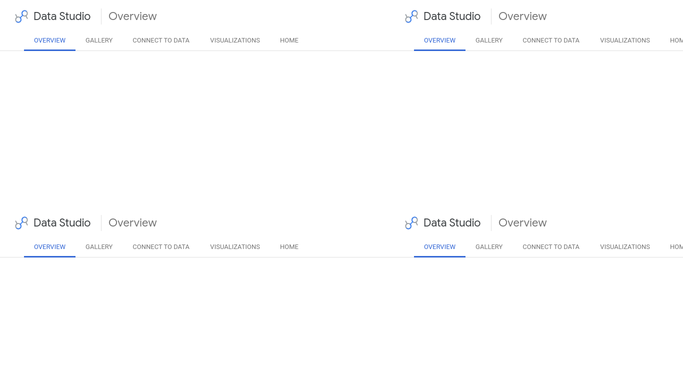Click the Data Studio logo icon in bottom-left panel

pos(21,223)
